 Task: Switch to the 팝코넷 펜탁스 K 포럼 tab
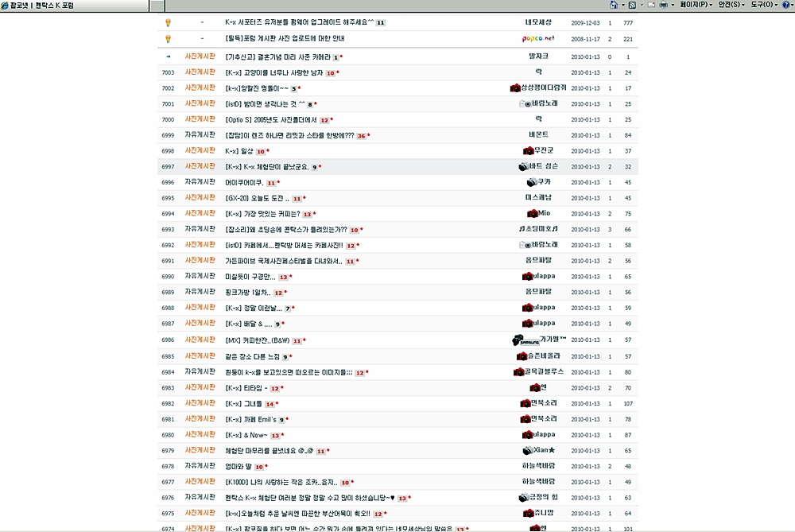point(38,6)
